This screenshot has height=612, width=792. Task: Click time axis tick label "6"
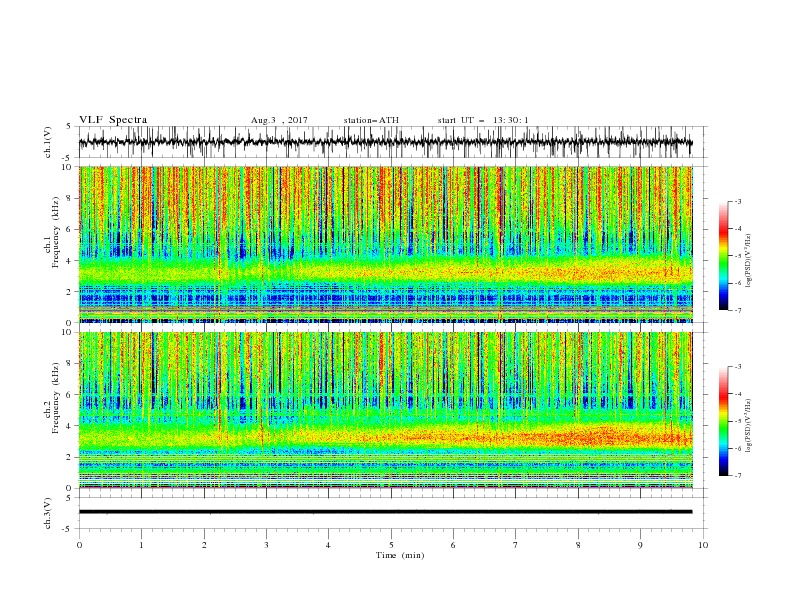(x=453, y=545)
